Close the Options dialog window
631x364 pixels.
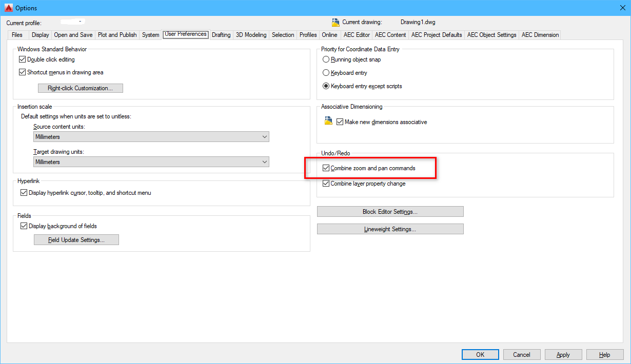tap(622, 8)
